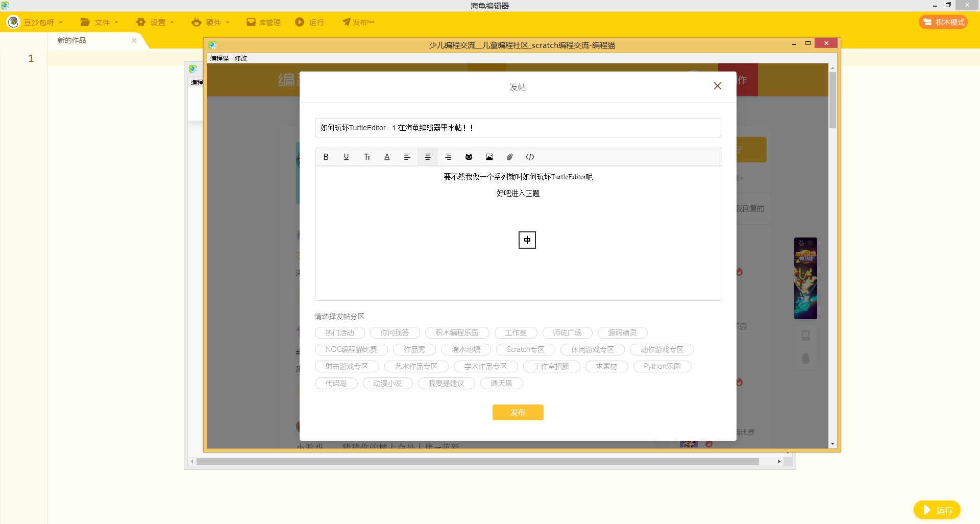The height and width of the screenshot is (524, 980).
Task: Open 库管理 library manager
Action: tap(264, 22)
